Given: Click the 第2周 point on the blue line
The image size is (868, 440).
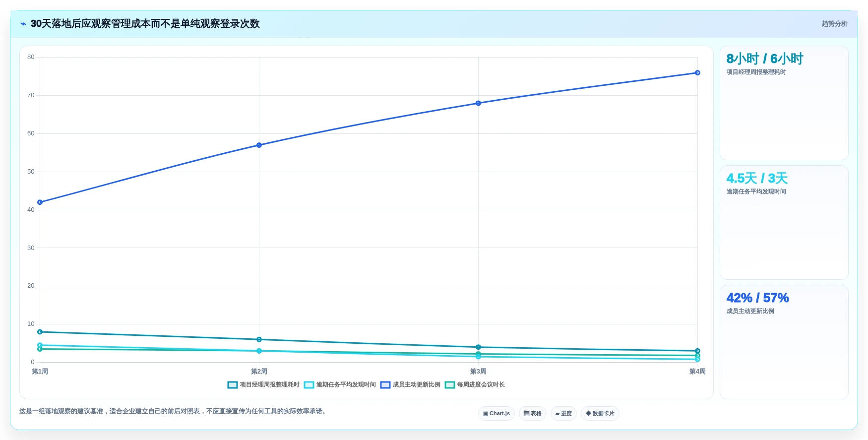Looking at the screenshot, I should coord(259,145).
